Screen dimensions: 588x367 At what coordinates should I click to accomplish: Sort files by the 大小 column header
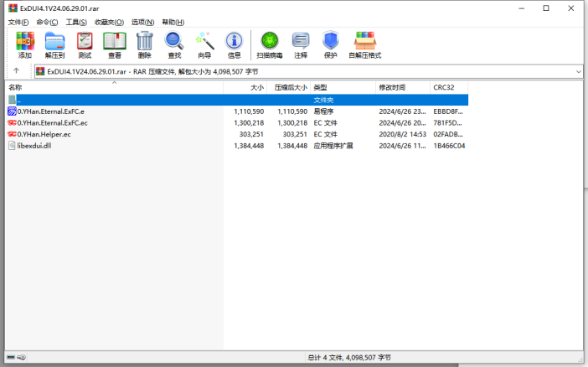[255, 87]
